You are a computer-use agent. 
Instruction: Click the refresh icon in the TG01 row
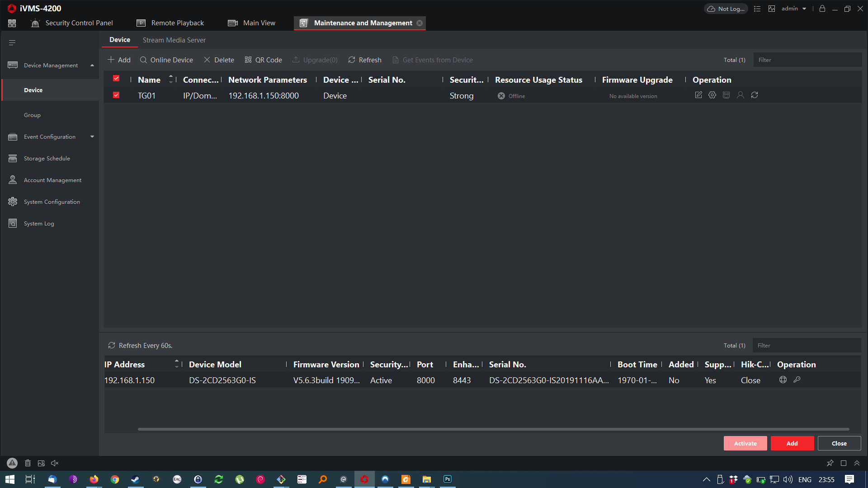(x=755, y=95)
